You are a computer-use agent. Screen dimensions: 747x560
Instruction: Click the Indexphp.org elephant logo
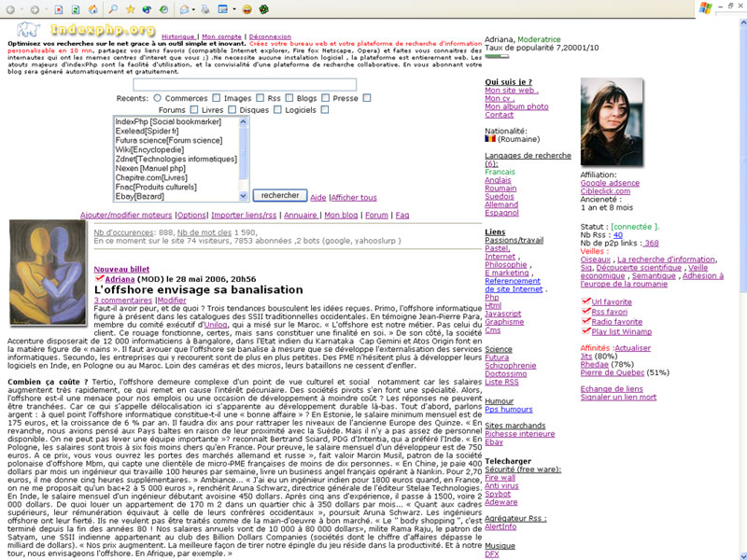coord(28,30)
